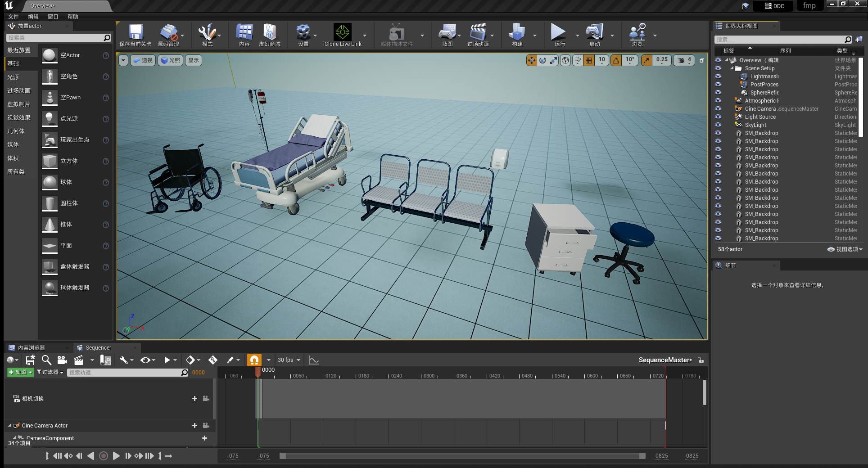Open the 30 fps frame rate dropdown
This screenshot has height=468, width=868.
288,360
